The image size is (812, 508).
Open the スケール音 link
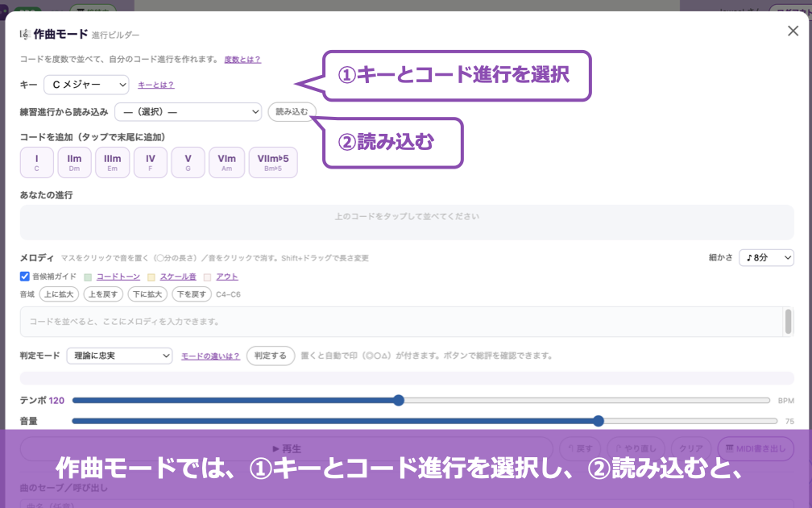click(x=178, y=277)
